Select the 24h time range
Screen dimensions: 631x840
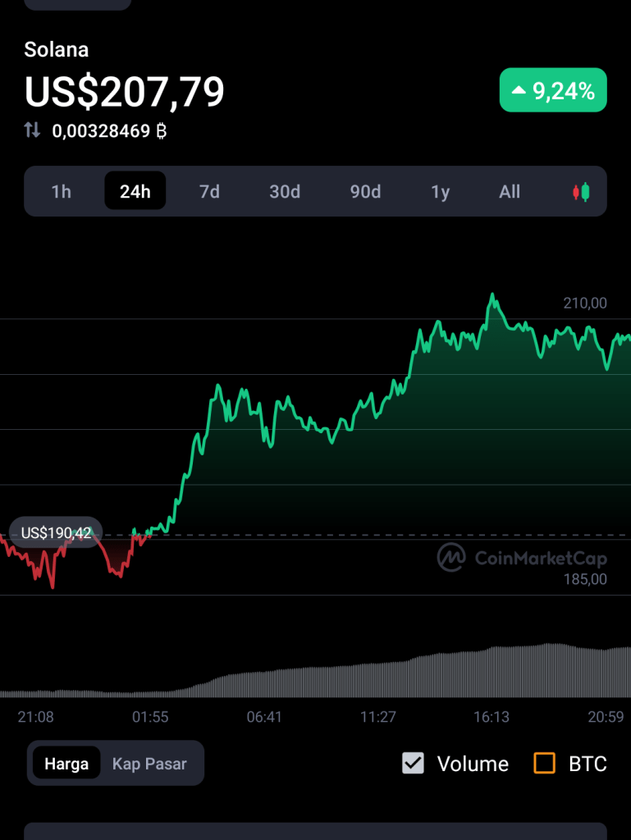(x=135, y=192)
